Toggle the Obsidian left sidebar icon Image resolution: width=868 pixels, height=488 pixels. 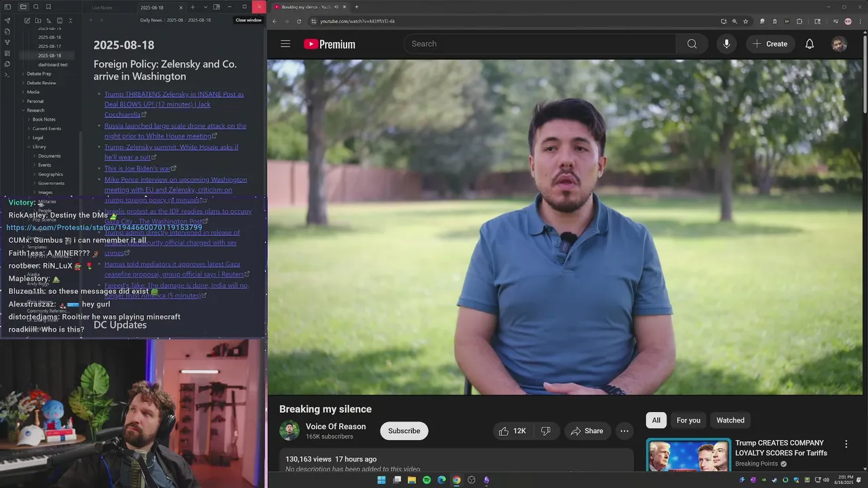click(7, 7)
